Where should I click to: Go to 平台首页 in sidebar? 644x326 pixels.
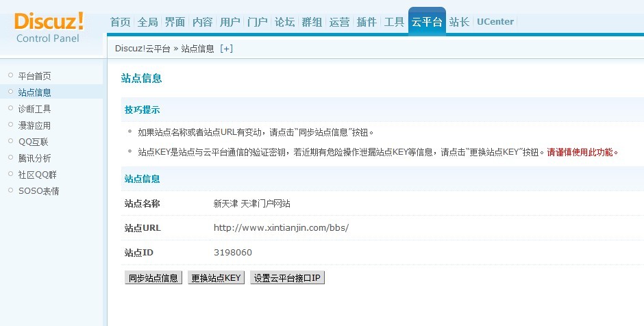coord(35,76)
